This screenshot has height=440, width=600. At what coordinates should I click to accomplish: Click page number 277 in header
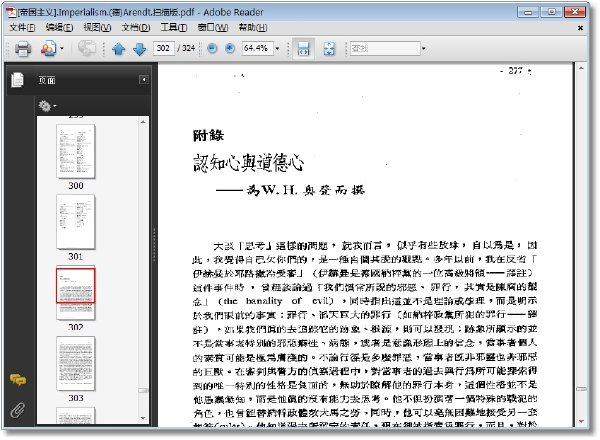[x=515, y=70]
